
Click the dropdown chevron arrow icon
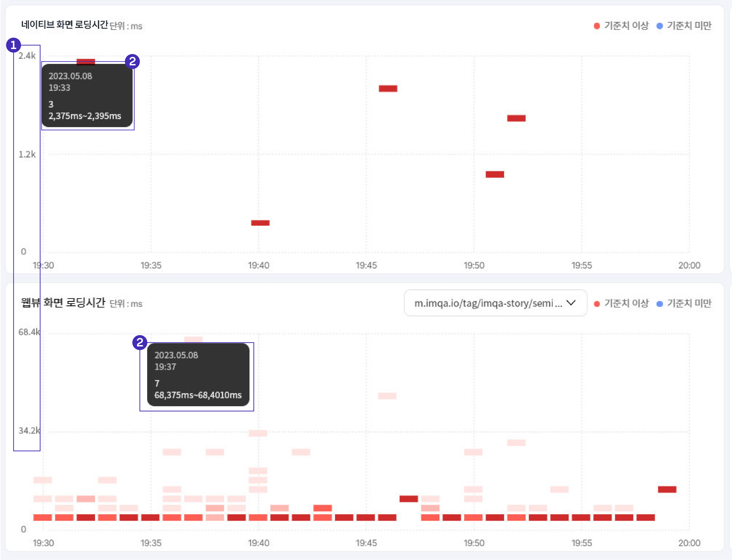point(571,303)
